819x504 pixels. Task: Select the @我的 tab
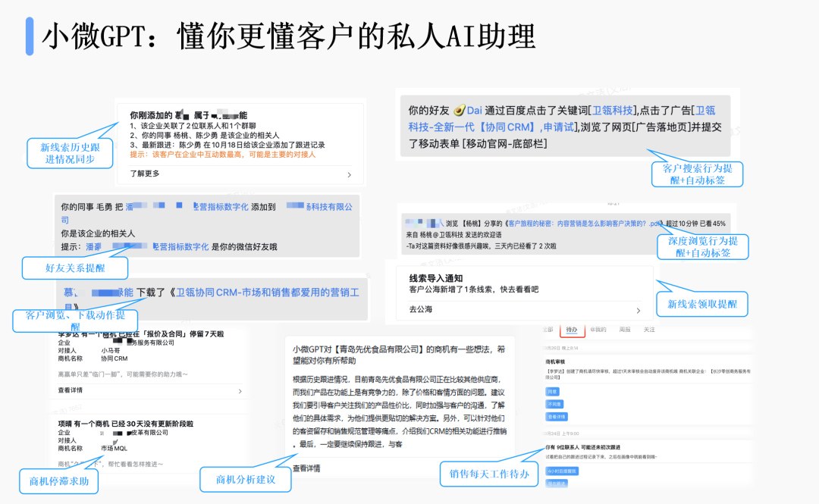(x=598, y=330)
